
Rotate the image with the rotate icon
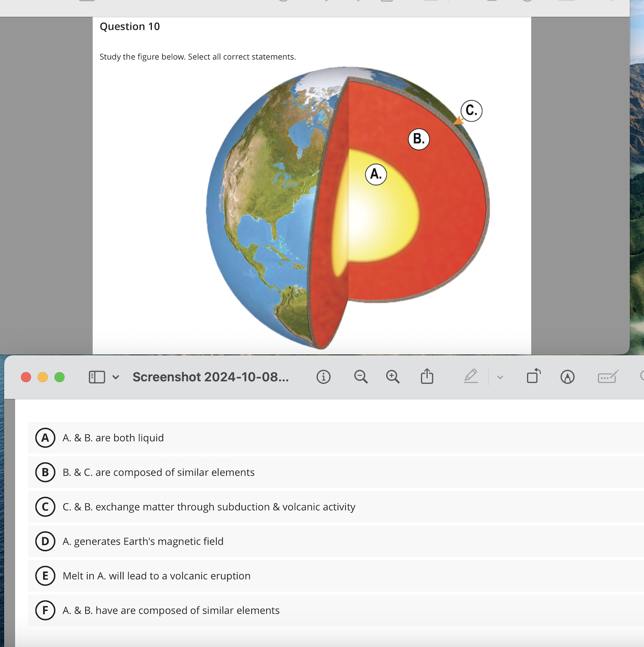tap(534, 376)
